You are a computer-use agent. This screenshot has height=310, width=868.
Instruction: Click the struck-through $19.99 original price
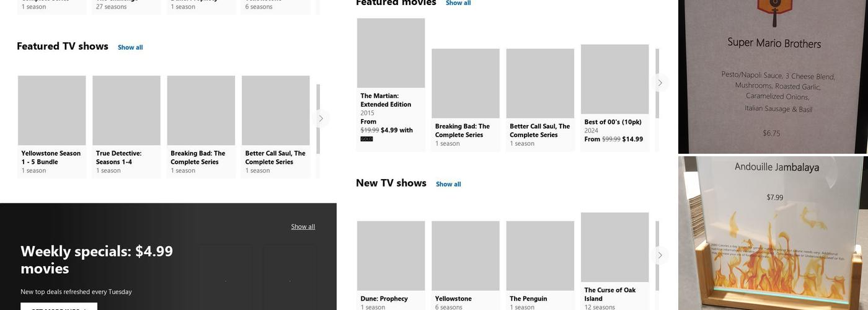(x=370, y=130)
